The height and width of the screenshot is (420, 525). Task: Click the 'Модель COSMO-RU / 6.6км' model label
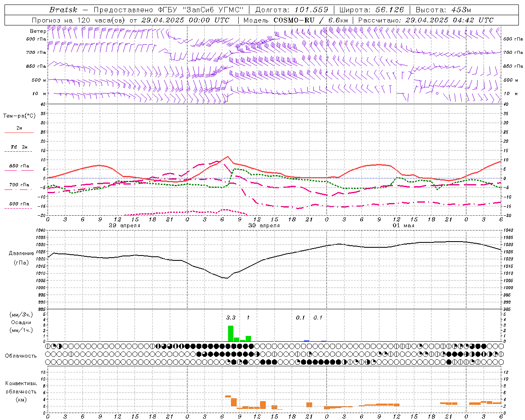tap(296, 20)
